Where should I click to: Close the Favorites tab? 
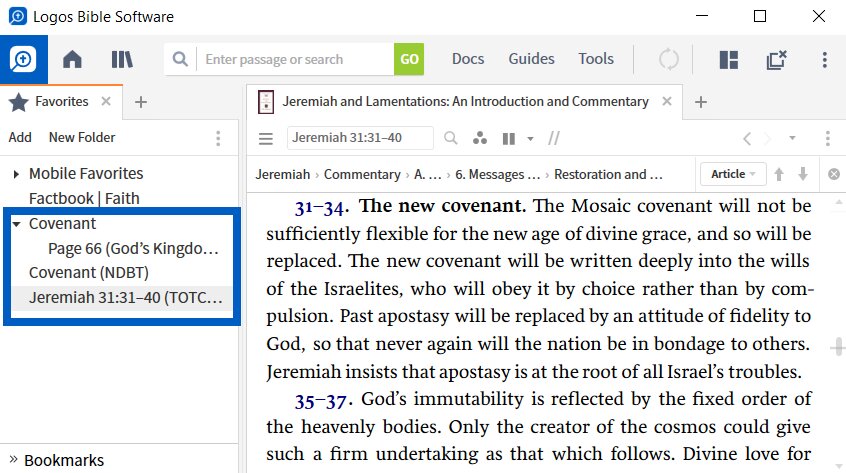(x=106, y=101)
